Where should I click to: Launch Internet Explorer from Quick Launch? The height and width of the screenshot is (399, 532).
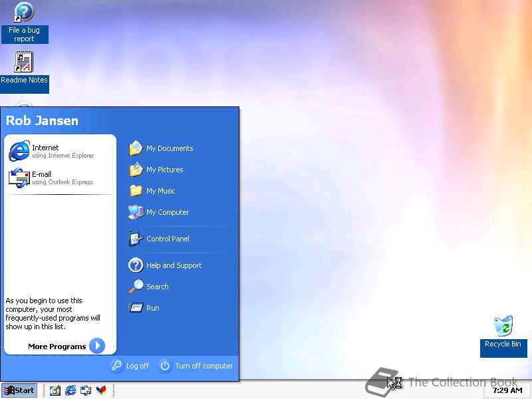coord(70,390)
